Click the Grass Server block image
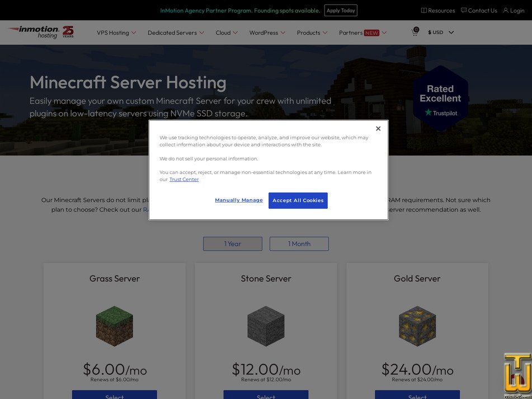 tap(114, 326)
